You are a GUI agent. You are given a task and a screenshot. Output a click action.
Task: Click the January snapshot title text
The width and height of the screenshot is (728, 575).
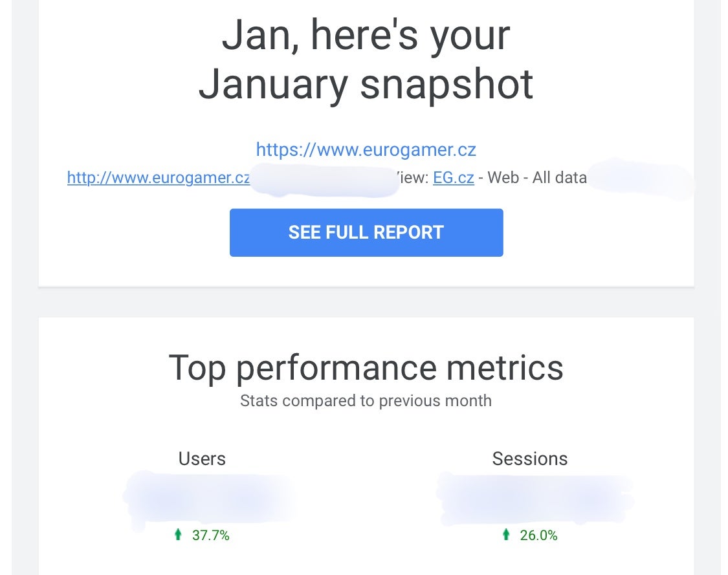(366, 84)
